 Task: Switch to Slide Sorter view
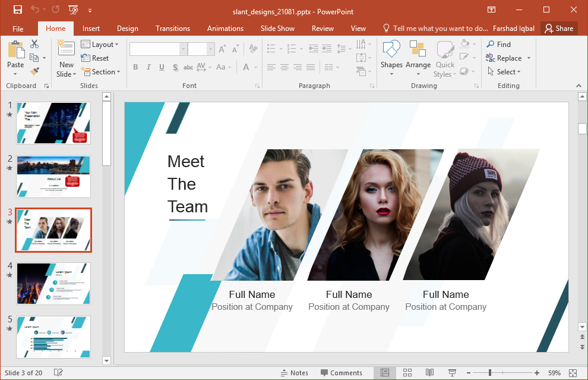(x=407, y=373)
